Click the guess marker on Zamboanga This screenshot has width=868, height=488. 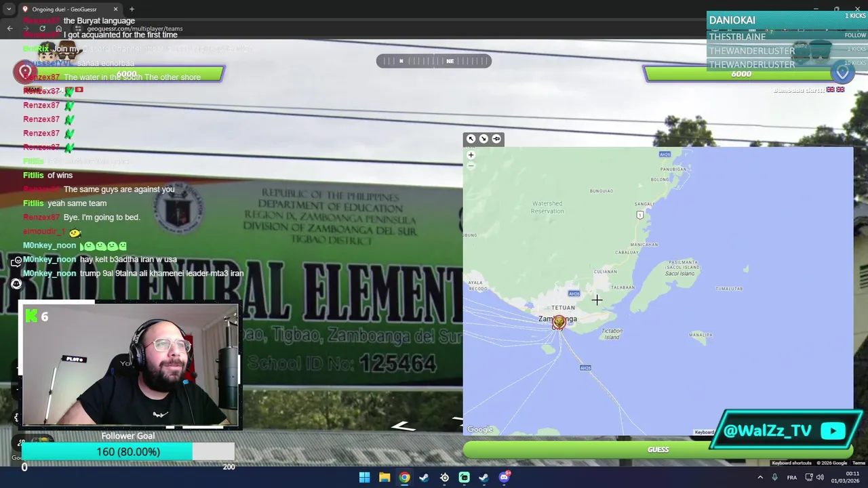click(x=558, y=322)
